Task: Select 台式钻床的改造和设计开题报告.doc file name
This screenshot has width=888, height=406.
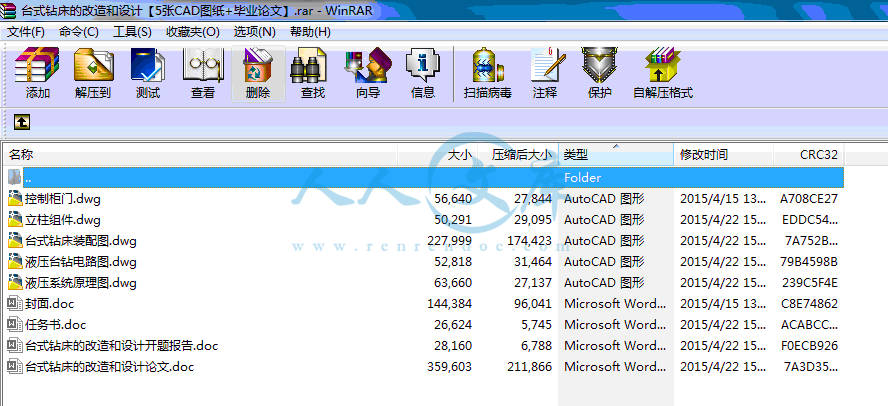Action: [x=122, y=345]
